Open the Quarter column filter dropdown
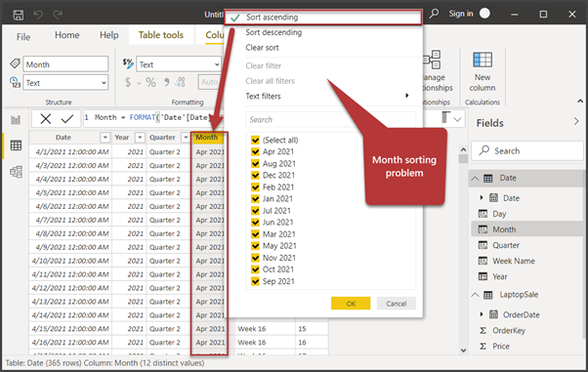 (x=186, y=138)
